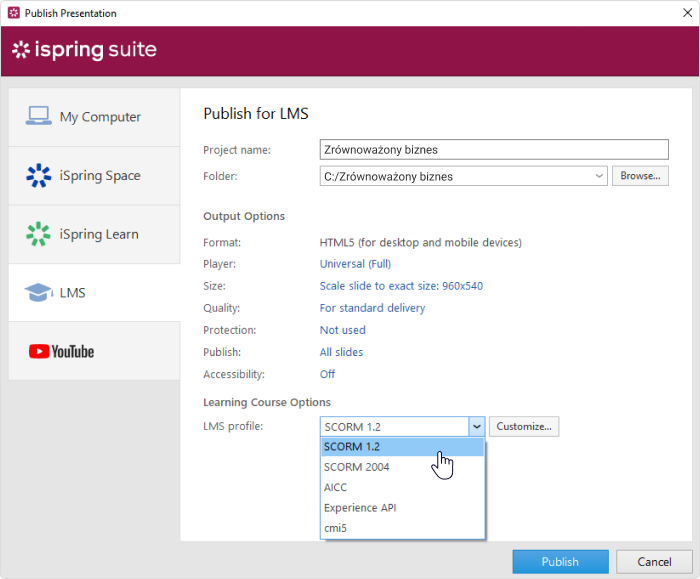
Task: Click the Customize... button
Action: pyautogui.click(x=524, y=426)
